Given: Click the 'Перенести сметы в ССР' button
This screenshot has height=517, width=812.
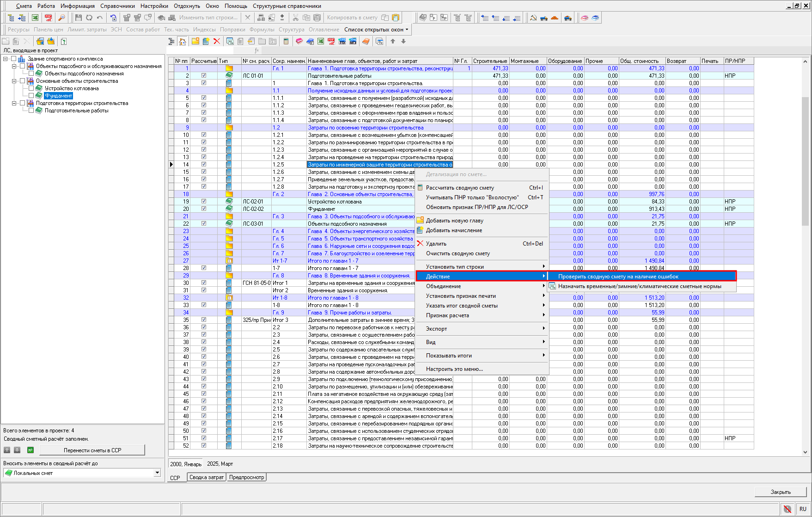Looking at the screenshot, I should 92,450.
